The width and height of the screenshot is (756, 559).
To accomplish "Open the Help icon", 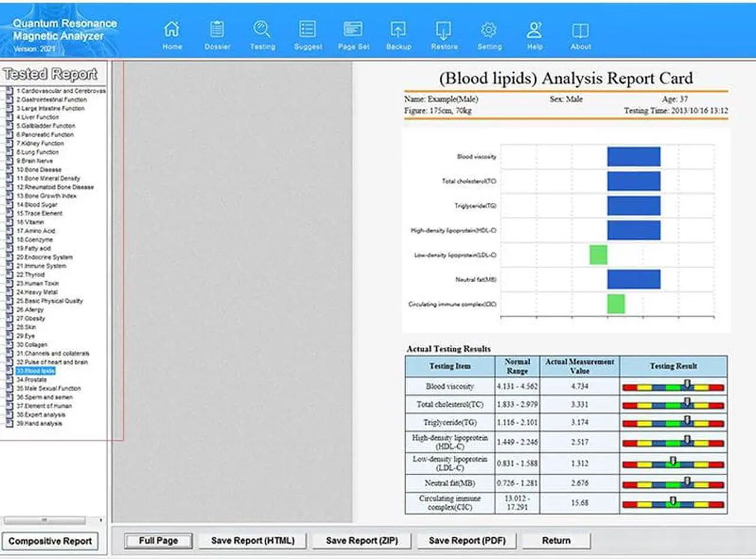I will pyautogui.click(x=535, y=34).
